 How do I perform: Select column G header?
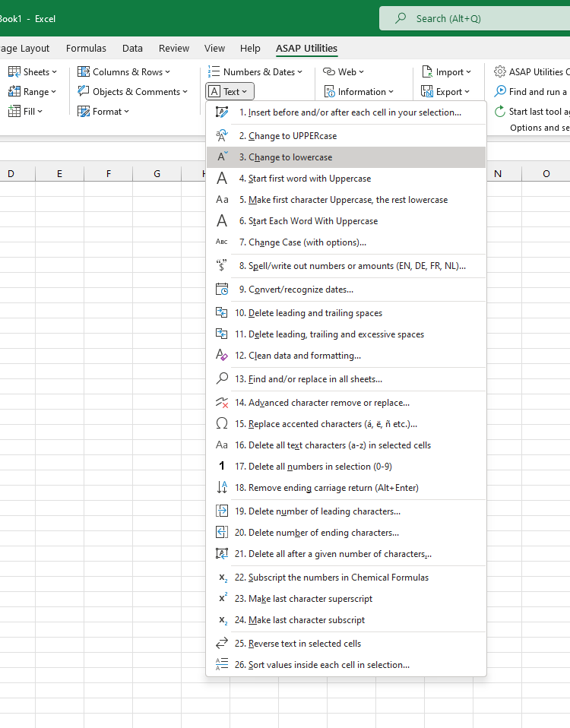(x=157, y=174)
